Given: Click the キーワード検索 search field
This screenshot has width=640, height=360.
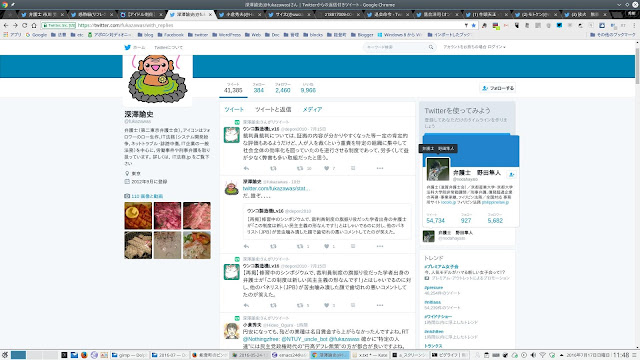Looking at the screenshot, I should 399,47.
